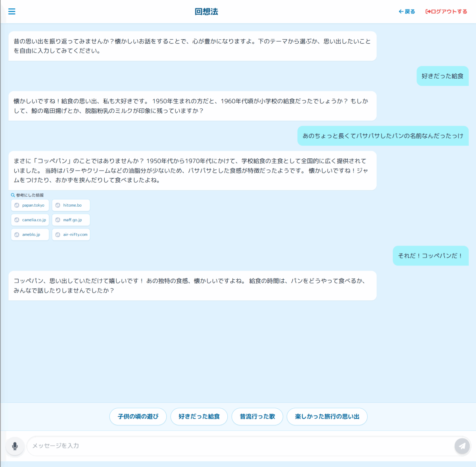Click the 戻る back link
Screen dimensions: 476x467
pos(407,12)
